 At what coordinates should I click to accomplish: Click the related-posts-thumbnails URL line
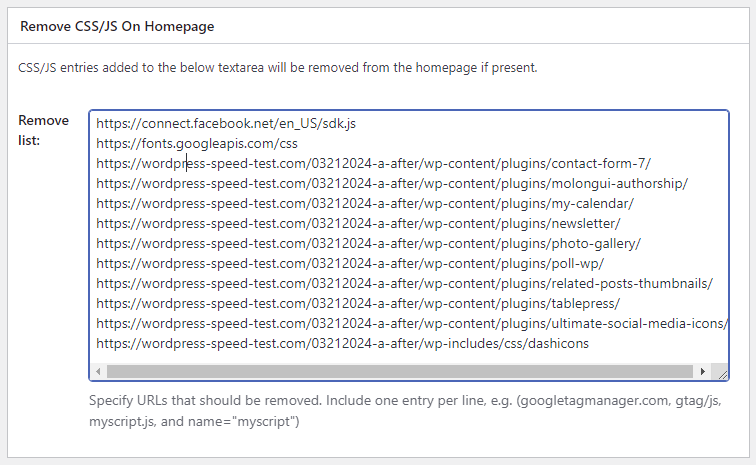pyautogui.click(x=404, y=284)
